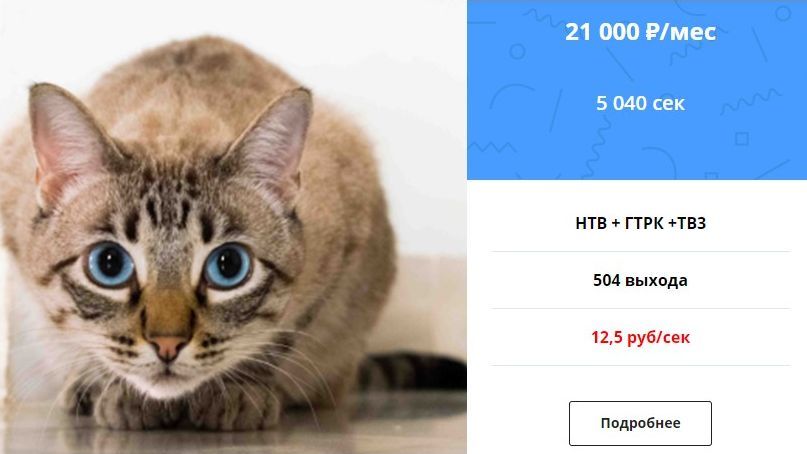Select the НТВ + ГТРК +ТВ3 channel row
Screen dimensions: 807x454
[x=640, y=223]
